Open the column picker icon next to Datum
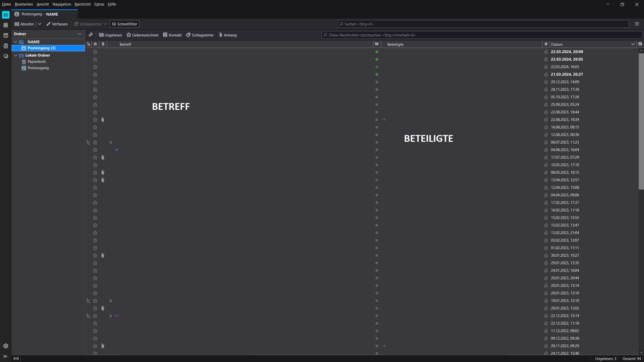This screenshot has height=362, width=644. 640,44
